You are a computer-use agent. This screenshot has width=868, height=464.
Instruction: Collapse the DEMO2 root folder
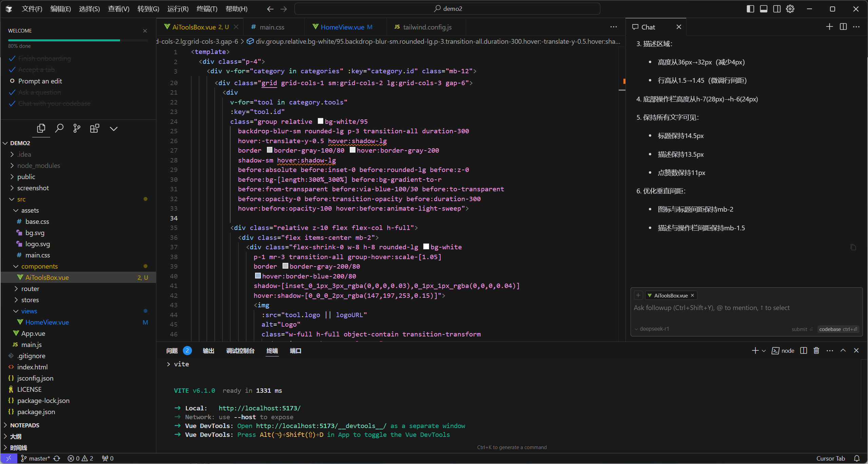pyautogui.click(x=78, y=143)
